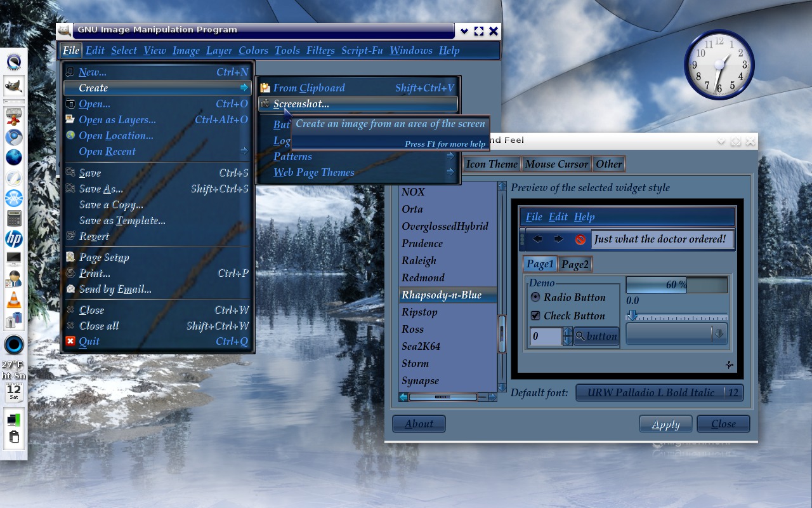Image resolution: width=812 pixels, height=508 pixels.
Task: Launch GIMP from the Wilber dock icon
Action: tap(14, 86)
